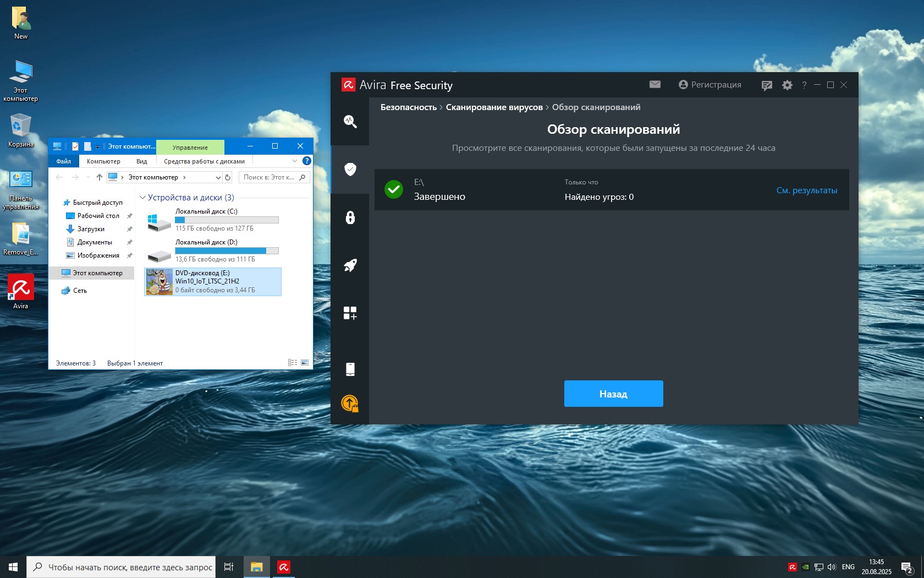This screenshot has height=578, width=924.
Task: Open the Avira mail envelope icon
Action: coord(654,84)
